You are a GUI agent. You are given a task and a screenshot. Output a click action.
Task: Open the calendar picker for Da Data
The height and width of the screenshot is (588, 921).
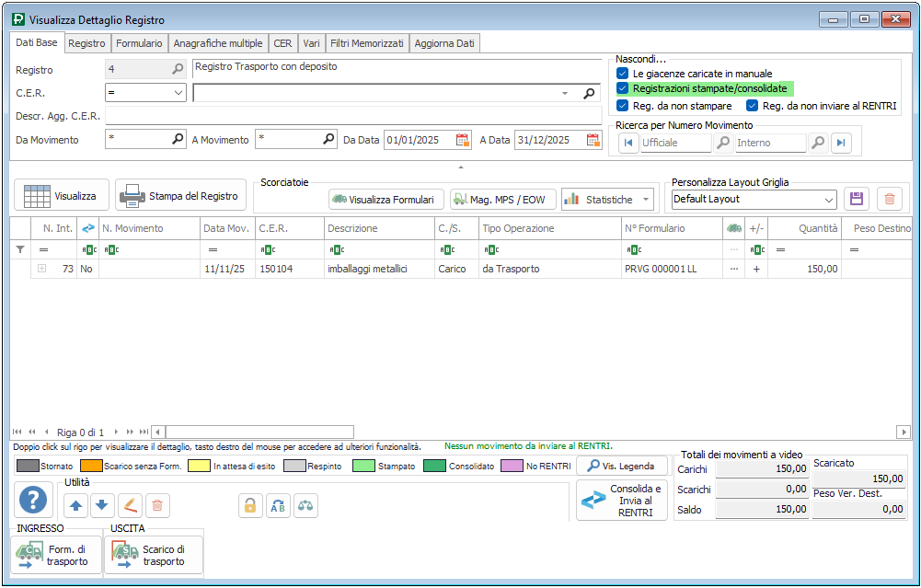click(x=463, y=140)
